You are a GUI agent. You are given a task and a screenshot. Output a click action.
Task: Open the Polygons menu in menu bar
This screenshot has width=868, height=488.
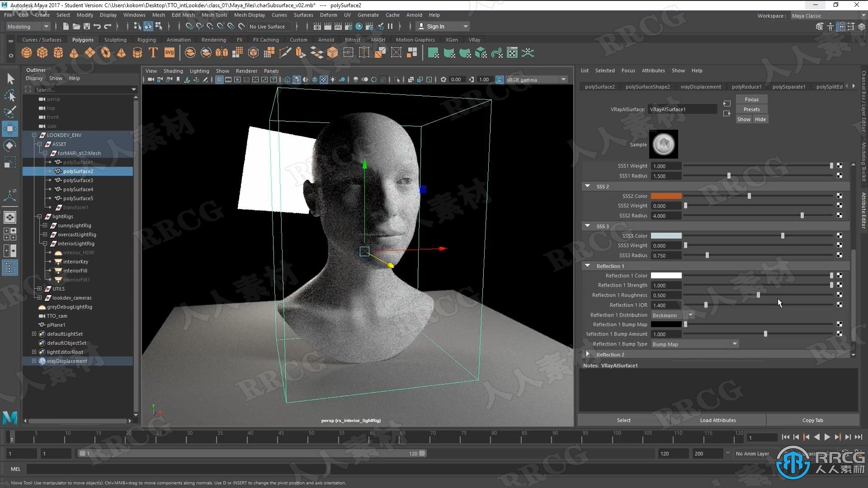pos(82,39)
